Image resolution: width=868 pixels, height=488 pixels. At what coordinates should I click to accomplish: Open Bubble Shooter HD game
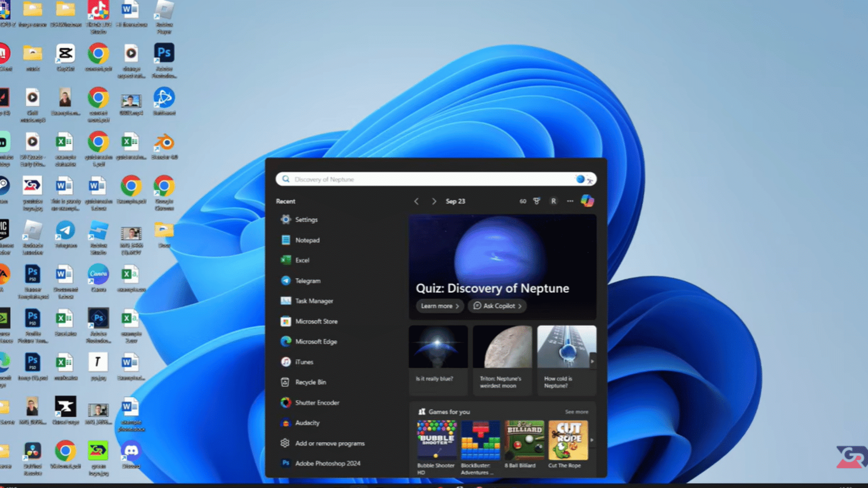[x=436, y=447]
